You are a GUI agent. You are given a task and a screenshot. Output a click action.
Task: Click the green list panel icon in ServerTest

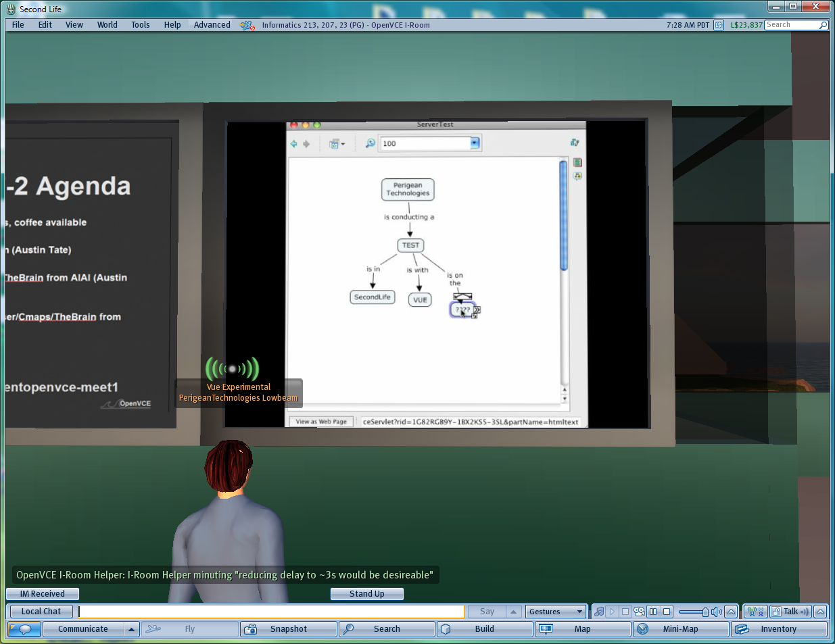pos(577,162)
